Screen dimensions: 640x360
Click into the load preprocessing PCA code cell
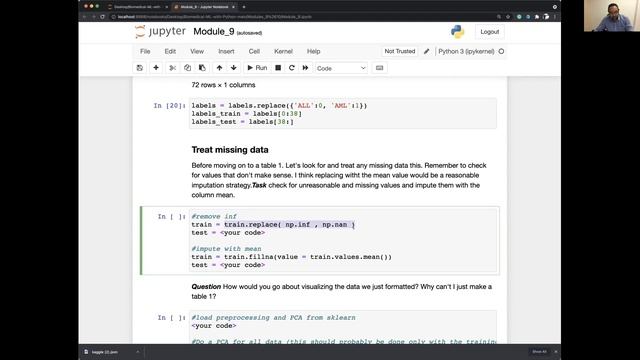tap(343, 327)
